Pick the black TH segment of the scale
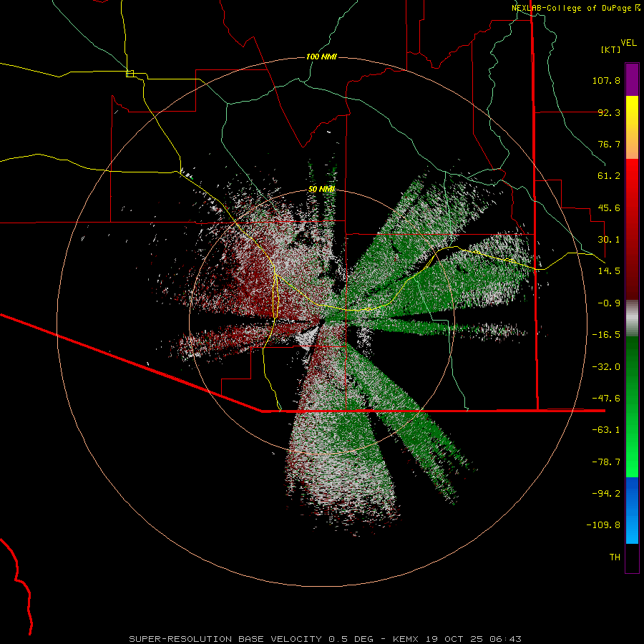Screen dimensions: 644x644 632,558
